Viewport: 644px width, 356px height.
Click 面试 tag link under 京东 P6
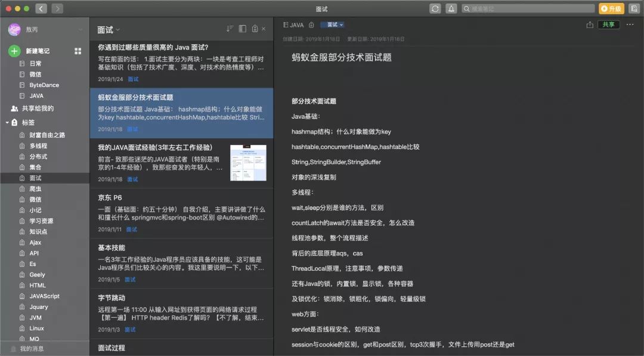coord(131,230)
